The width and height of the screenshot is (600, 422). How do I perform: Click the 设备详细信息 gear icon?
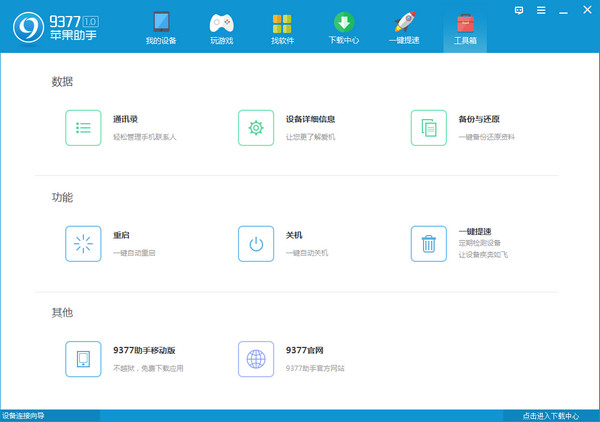pos(256,128)
